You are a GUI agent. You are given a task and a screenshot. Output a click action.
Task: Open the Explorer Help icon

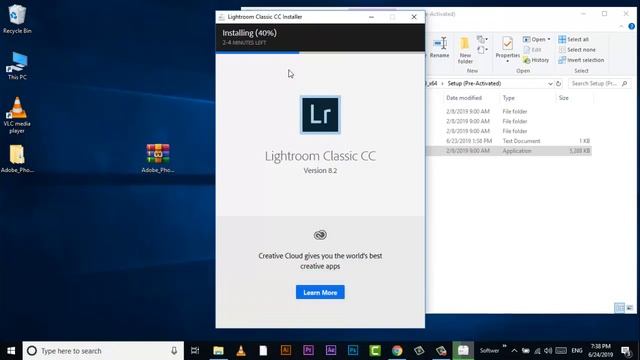coord(631,27)
